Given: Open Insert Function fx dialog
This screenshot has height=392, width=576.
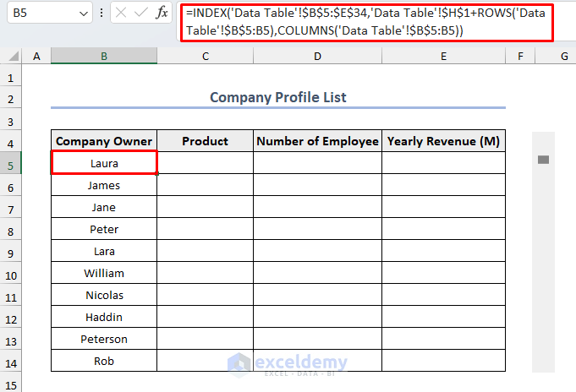Looking at the screenshot, I should tap(162, 13).
